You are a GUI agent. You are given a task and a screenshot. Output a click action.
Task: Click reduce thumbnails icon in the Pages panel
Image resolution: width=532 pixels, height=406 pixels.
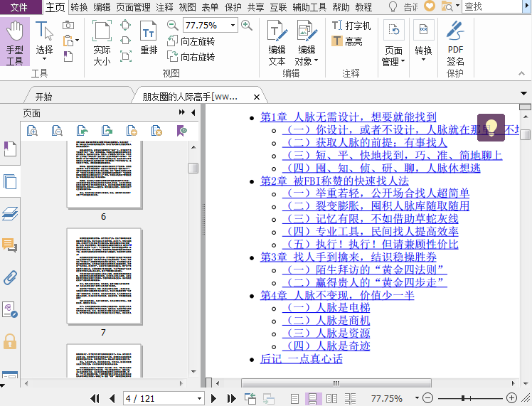tap(57, 131)
